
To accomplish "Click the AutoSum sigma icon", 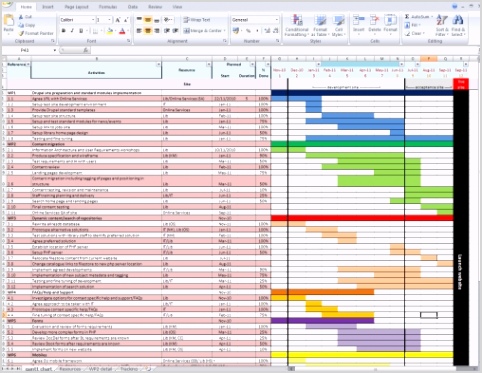I will 407,16.
